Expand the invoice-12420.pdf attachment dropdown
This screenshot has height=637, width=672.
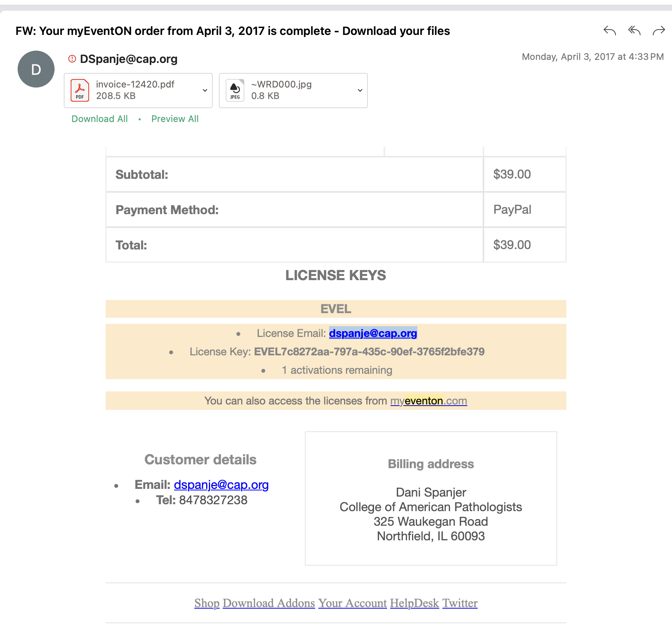click(x=205, y=91)
